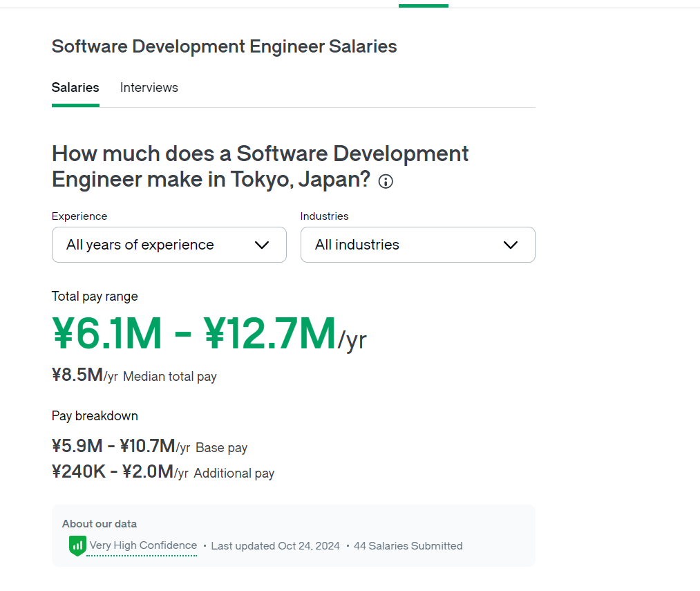Click the 'About our data' heading
Screen dimensions: 700x591
coord(100,523)
